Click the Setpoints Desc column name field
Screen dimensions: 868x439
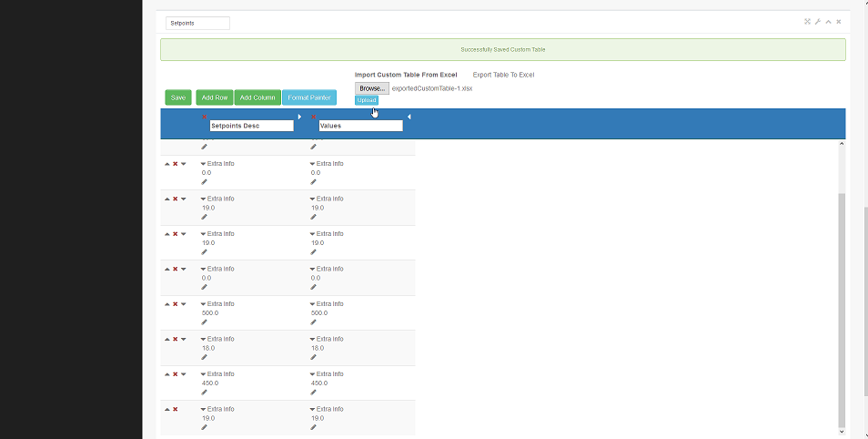(x=251, y=126)
